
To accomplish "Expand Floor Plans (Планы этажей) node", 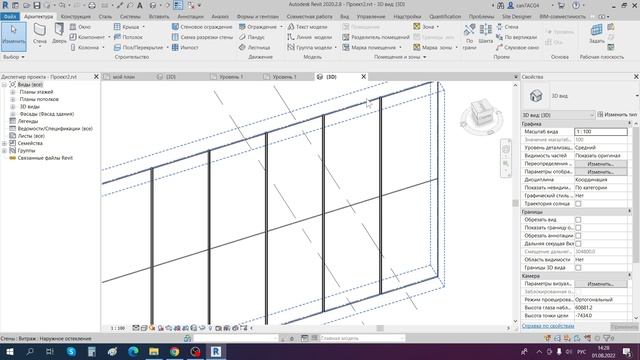I will [x=12, y=92].
